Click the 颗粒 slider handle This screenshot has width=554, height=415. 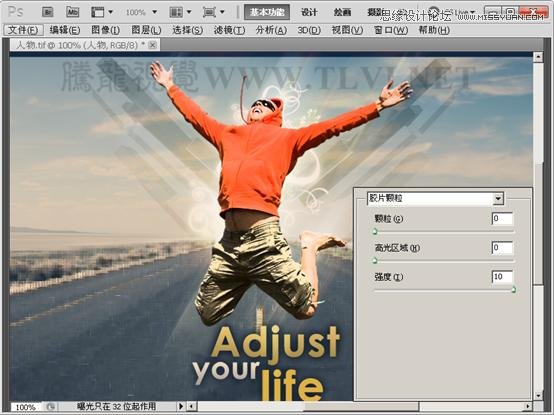point(375,232)
